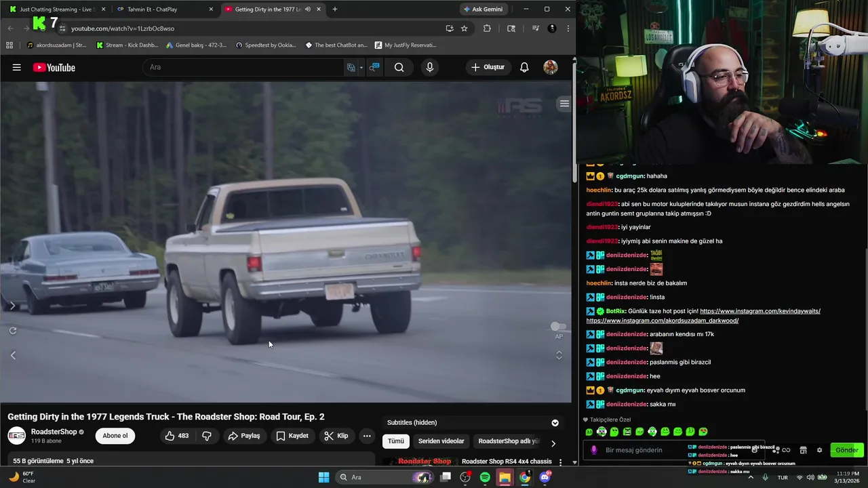Open the YouTube hamburger guide menu
This screenshot has height=488, width=868.
[x=16, y=67]
